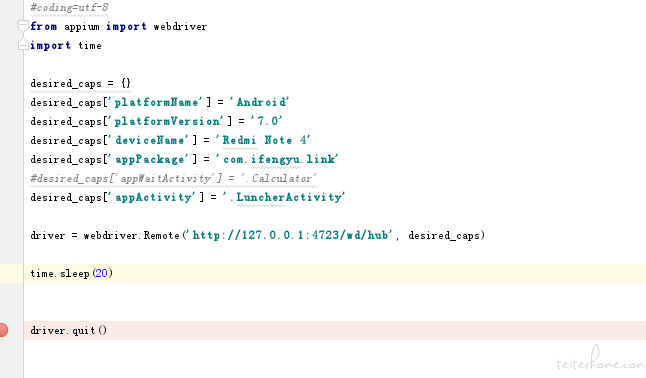
Task: Click 'appium' in the import line
Action: (82, 27)
